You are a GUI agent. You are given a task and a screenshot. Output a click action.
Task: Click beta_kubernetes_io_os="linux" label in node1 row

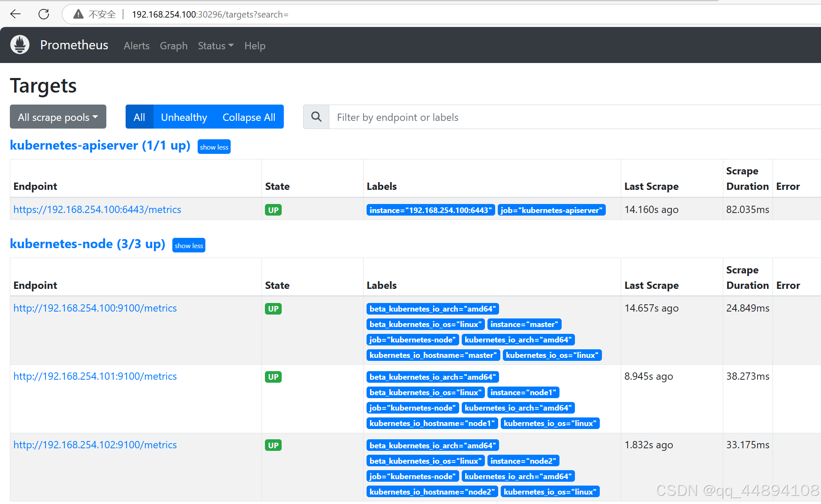425,392
